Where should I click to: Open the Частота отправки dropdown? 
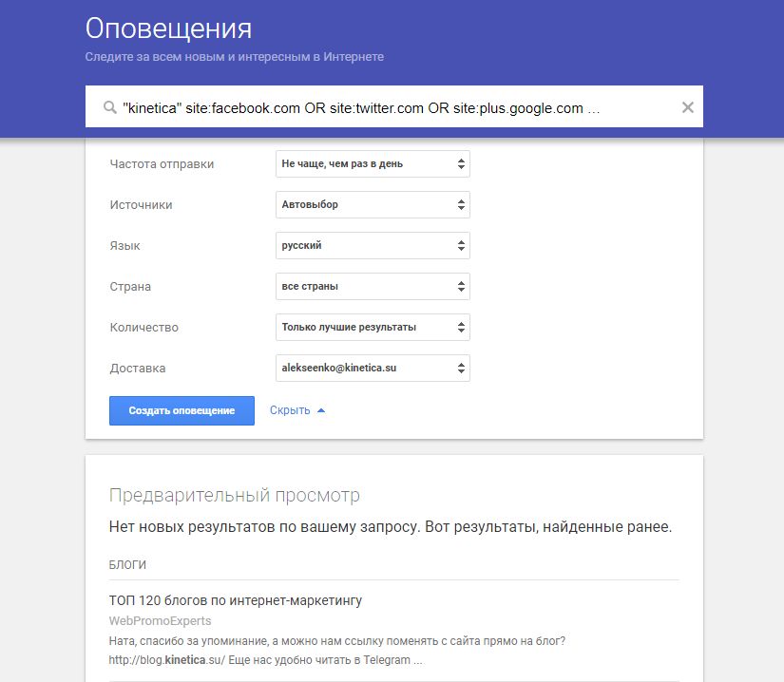373,164
